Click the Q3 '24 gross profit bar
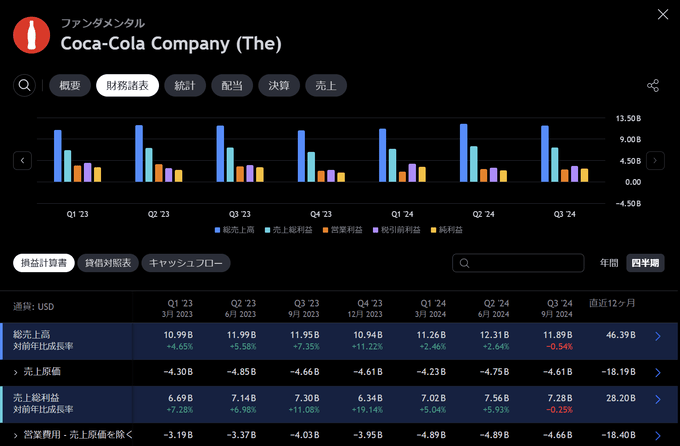The width and height of the screenshot is (680, 446). 555,164
